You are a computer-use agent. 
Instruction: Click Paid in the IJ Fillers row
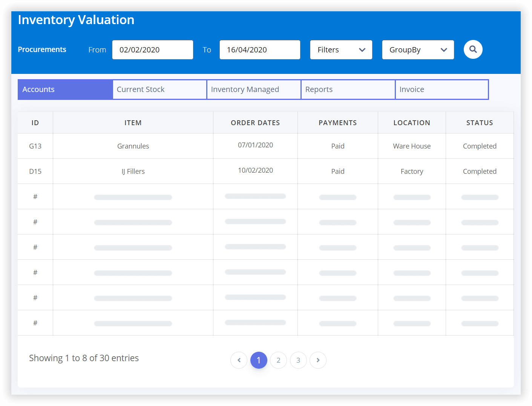tap(338, 171)
